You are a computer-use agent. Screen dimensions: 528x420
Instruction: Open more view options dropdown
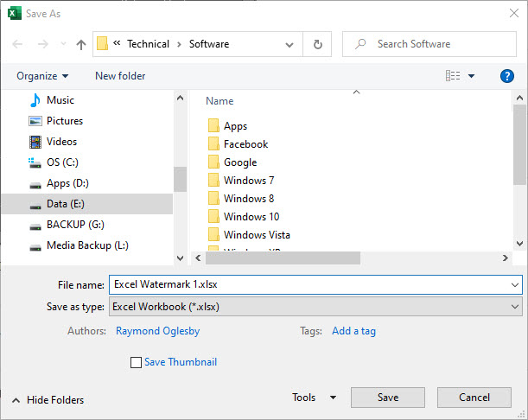(472, 76)
